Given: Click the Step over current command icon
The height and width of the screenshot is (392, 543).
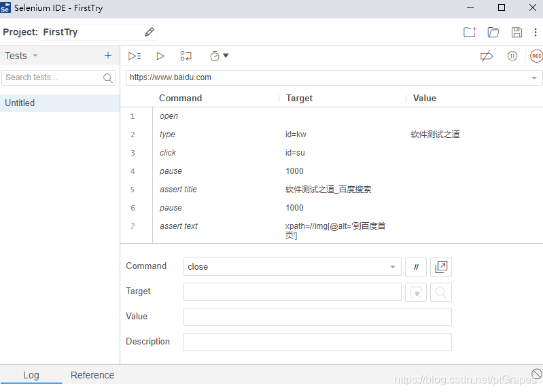Looking at the screenshot, I should (x=186, y=56).
